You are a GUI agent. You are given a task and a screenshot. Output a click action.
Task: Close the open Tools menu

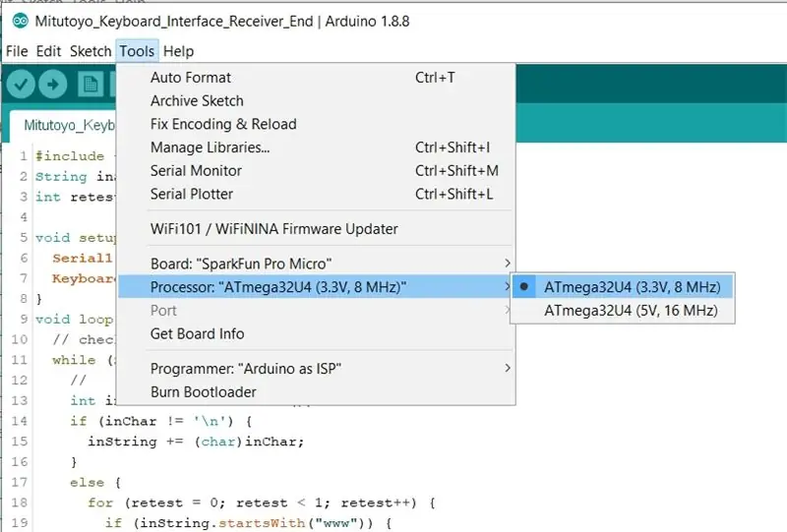pyautogui.click(x=137, y=51)
